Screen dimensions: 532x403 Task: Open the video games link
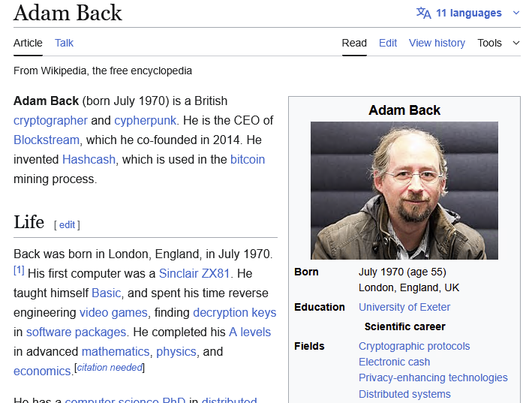tap(113, 312)
